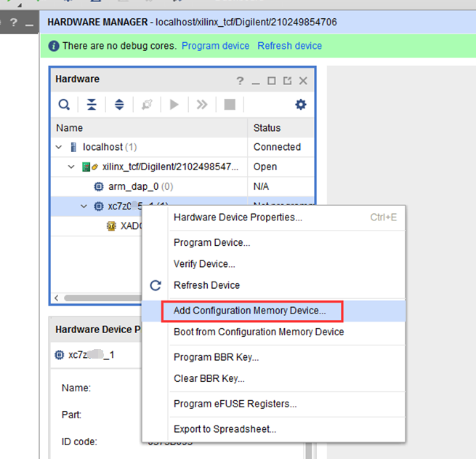Minimize the left dark panel
The image size is (476, 459).
[x=30, y=25]
